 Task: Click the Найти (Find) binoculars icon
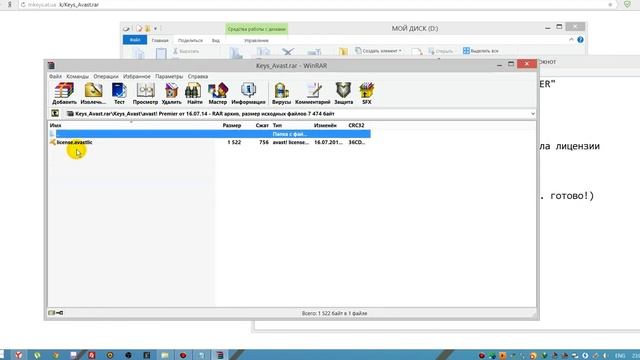194,93
